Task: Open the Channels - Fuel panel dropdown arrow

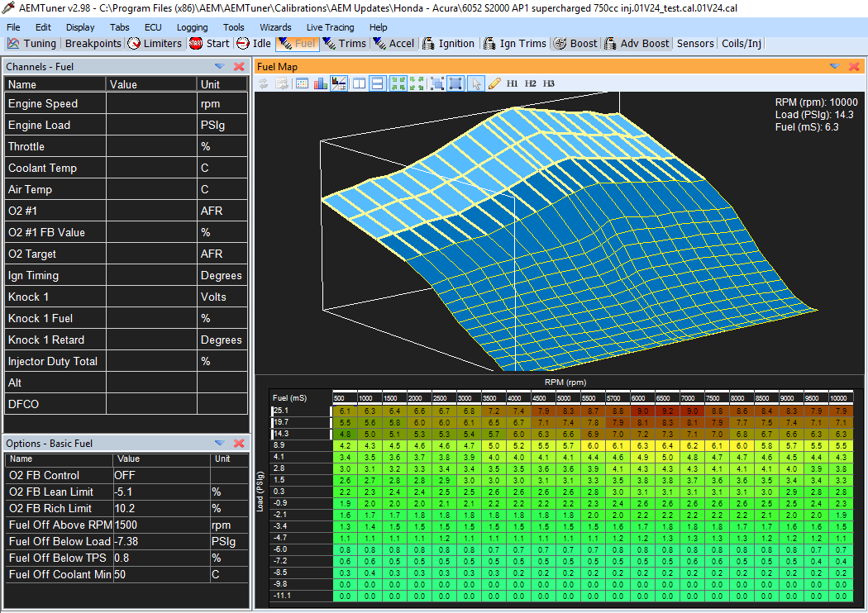Action: point(219,66)
